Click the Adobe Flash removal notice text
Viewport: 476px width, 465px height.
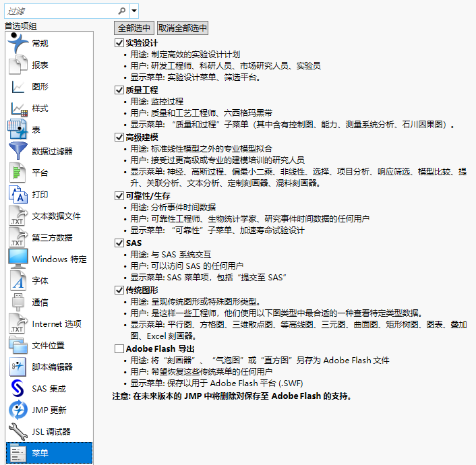pyautogui.click(x=232, y=396)
